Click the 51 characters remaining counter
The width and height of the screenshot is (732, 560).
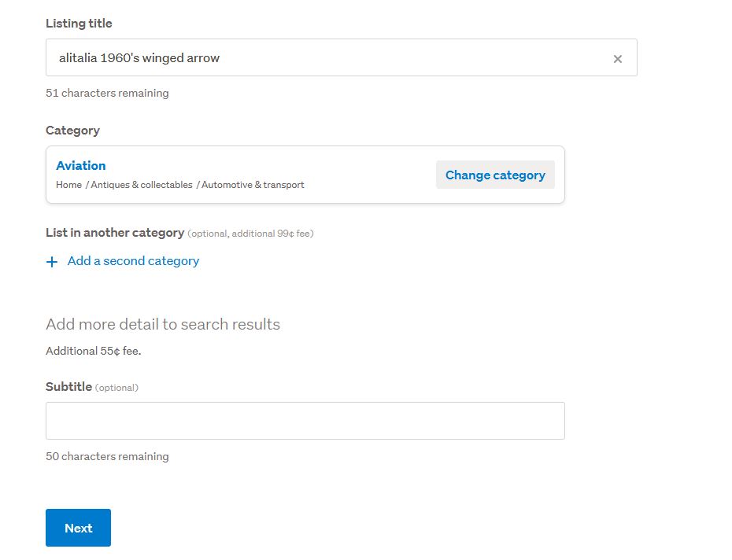tap(107, 93)
